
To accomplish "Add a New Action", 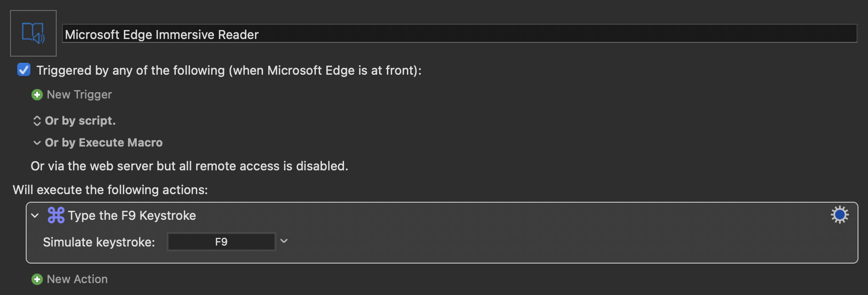I will coord(77,279).
